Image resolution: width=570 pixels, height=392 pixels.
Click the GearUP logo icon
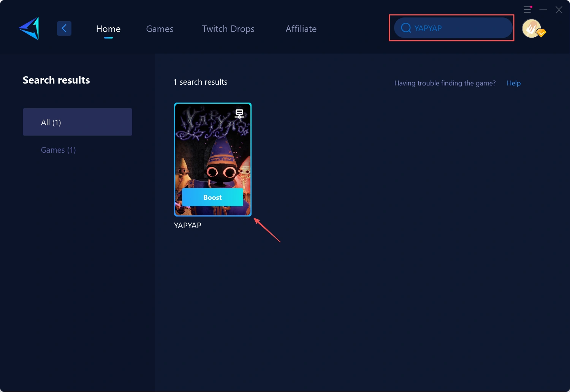pyautogui.click(x=29, y=28)
